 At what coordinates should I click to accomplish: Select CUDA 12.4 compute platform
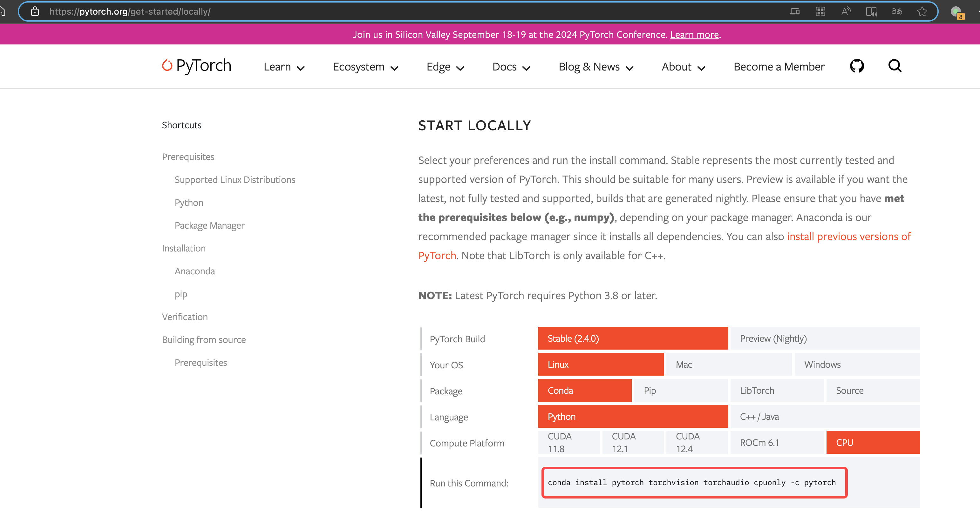[x=697, y=442]
